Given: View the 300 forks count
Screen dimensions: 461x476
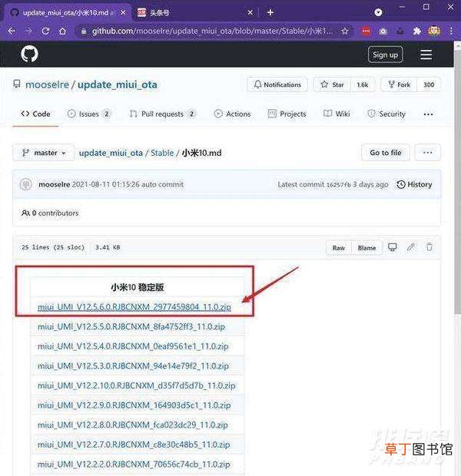Looking at the screenshot, I should pos(429,84).
